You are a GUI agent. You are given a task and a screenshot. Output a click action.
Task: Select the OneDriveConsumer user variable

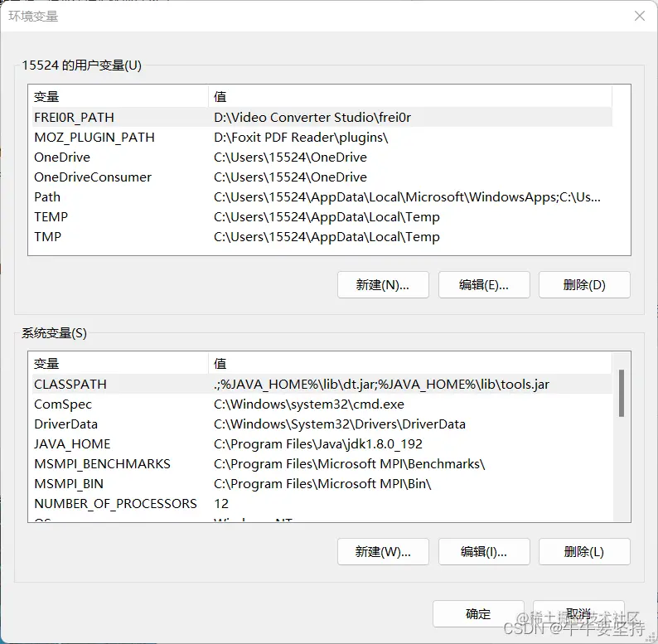point(322,177)
